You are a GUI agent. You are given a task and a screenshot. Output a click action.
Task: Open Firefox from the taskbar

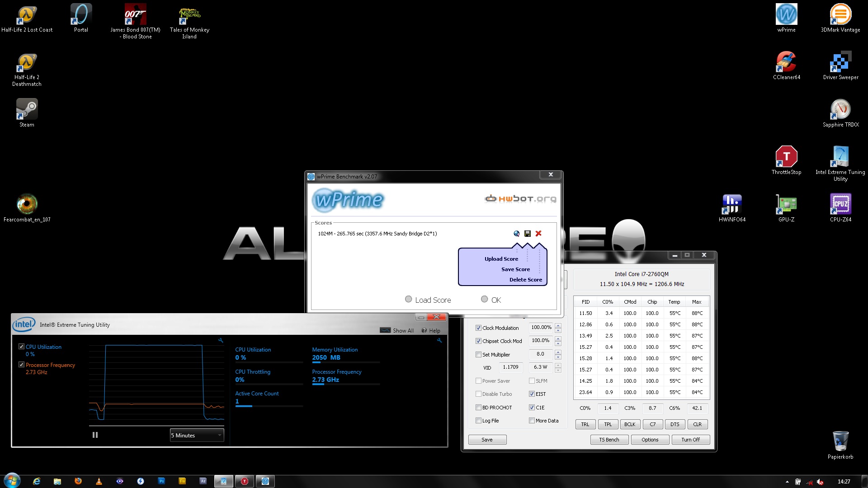pyautogui.click(x=78, y=481)
